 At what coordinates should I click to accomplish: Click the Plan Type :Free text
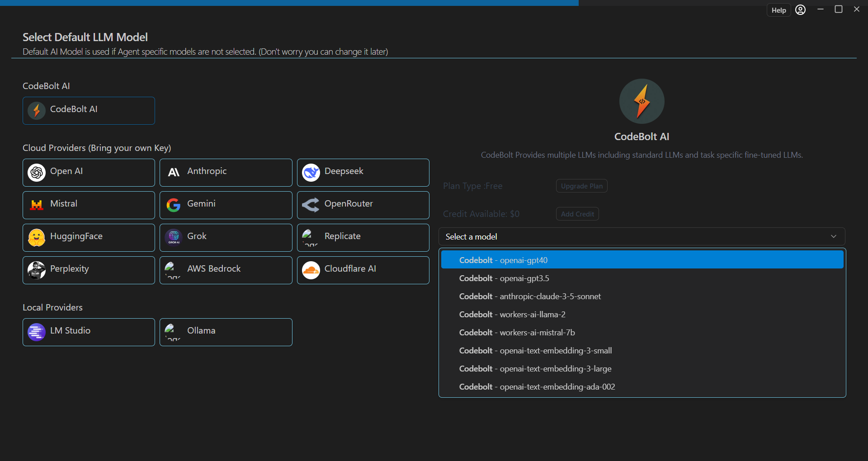tap(472, 186)
